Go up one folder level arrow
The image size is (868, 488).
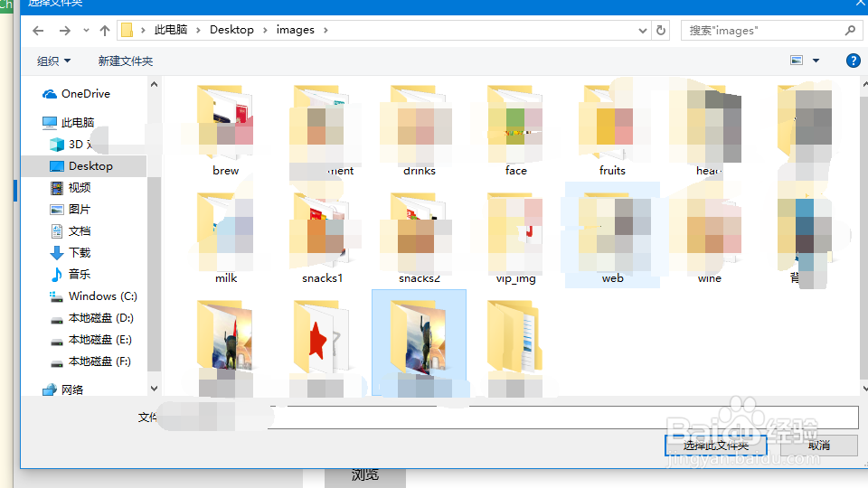click(x=105, y=31)
